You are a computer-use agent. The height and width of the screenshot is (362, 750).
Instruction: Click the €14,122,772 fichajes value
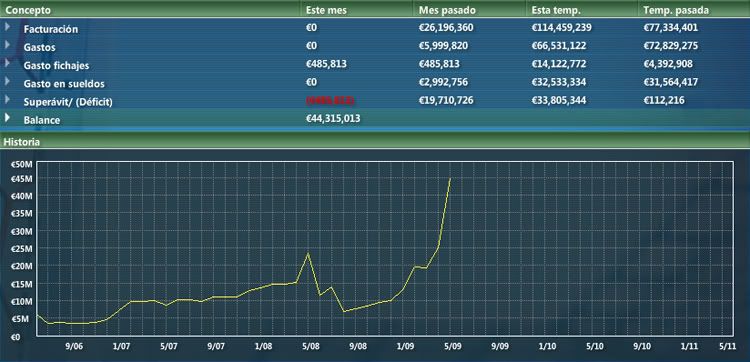point(559,64)
